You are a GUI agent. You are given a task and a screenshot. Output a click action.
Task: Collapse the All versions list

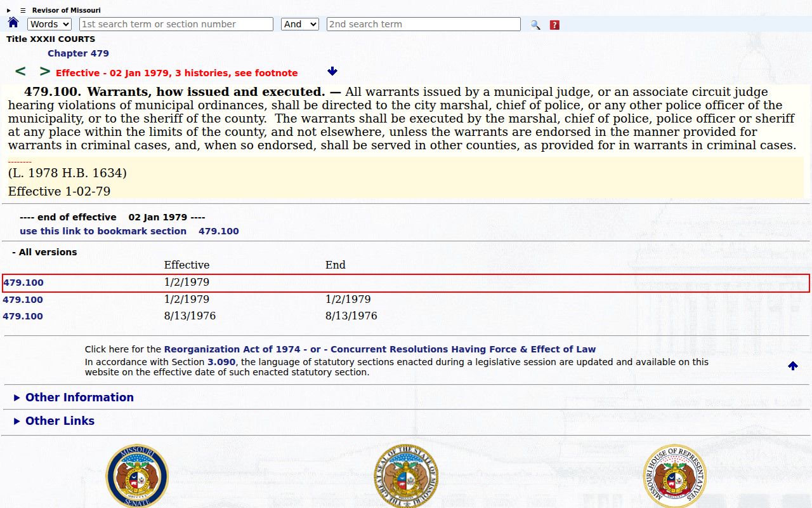[x=44, y=252]
